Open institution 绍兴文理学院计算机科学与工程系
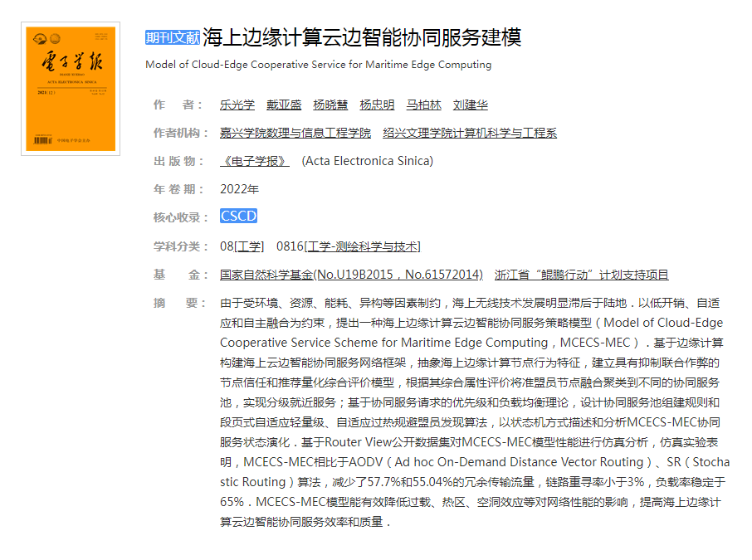Screen dimensions: 752x560 470,133
